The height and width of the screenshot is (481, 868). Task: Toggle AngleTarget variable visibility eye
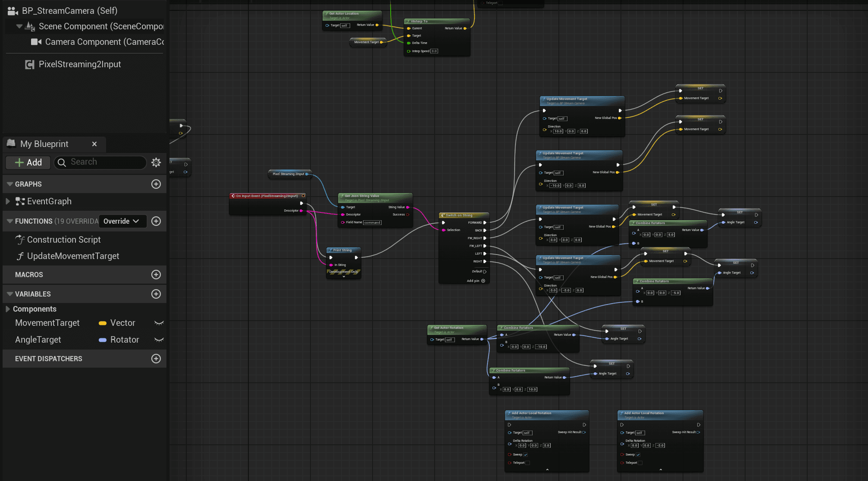click(159, 340)
